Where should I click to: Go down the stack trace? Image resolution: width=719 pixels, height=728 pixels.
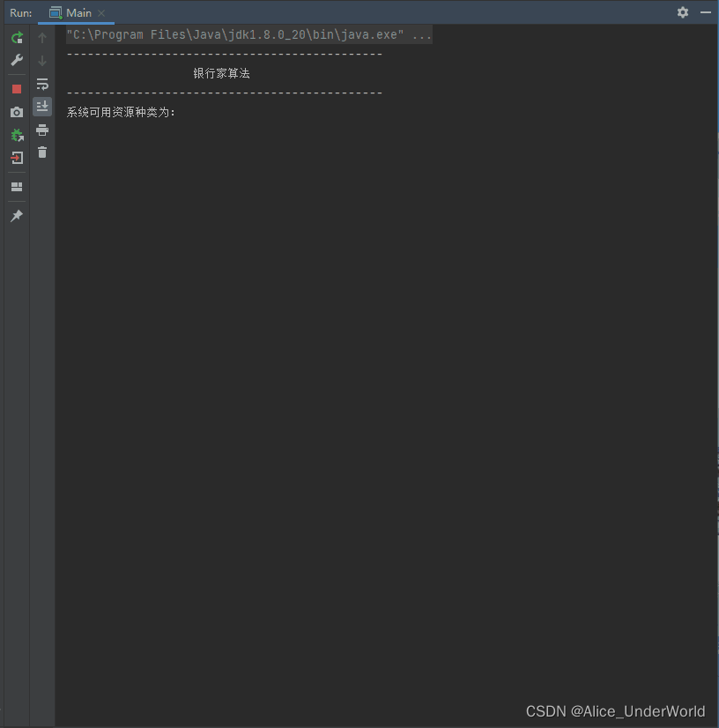tap(42, 60)
